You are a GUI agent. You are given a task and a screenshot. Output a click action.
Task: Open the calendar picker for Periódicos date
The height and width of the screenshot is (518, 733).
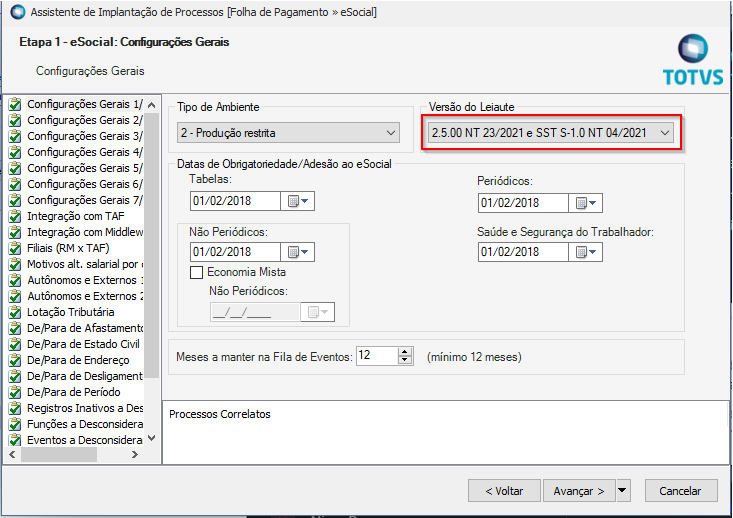(586, 203)
